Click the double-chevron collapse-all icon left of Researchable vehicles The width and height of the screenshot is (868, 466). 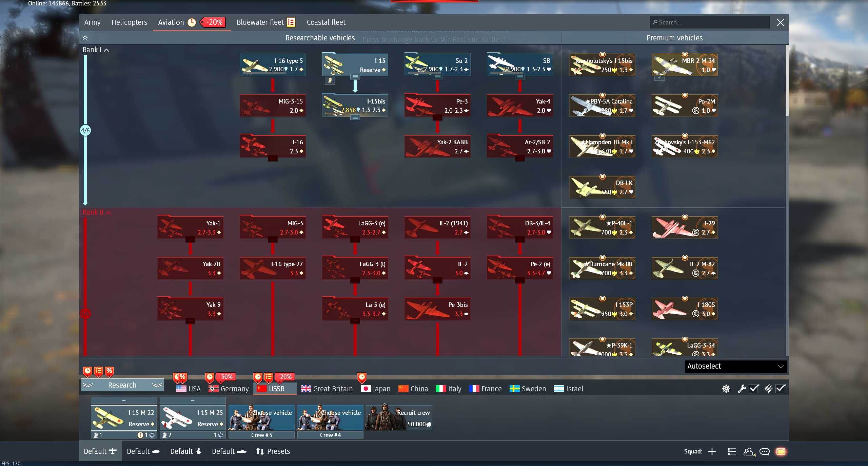[85, 38]
